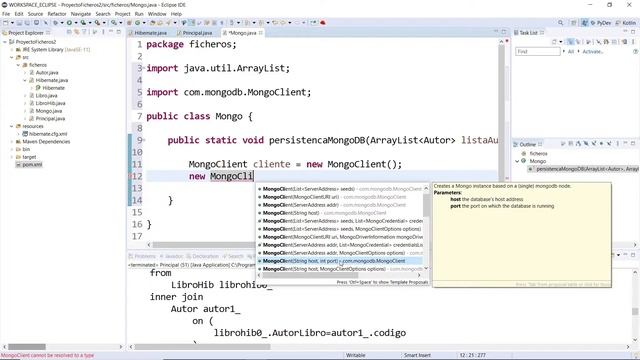The width and height of the screenshot is (640, 360).
Task: Click New Task icon in Task List
Action: pos(554,42)
